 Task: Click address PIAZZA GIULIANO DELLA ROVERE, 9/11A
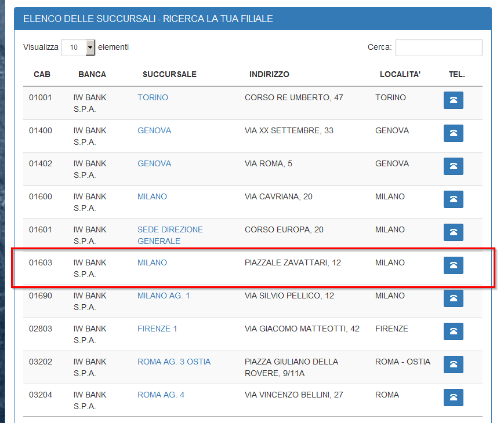[x=292, y=367]
